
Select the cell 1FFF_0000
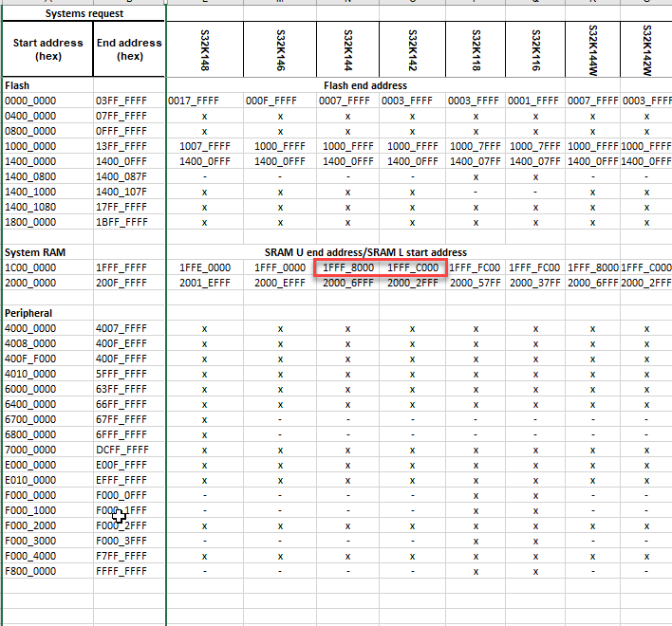(x=280, y=267)
